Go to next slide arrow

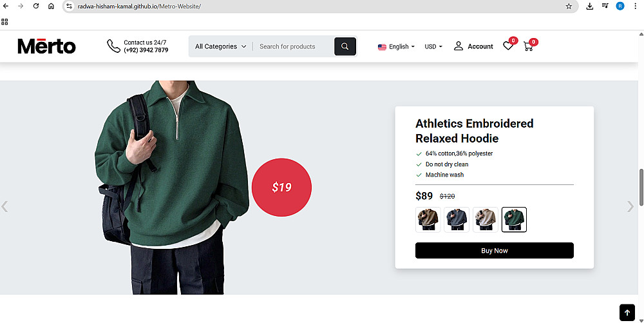click(x=630, y=206)
